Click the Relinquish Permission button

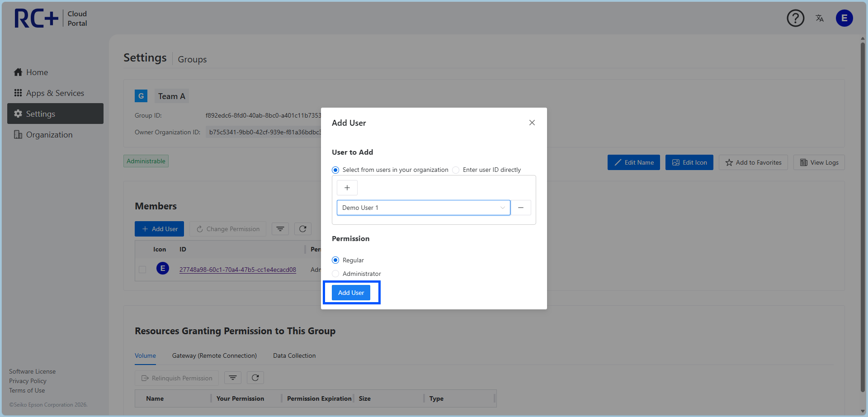tap(177, 378)
